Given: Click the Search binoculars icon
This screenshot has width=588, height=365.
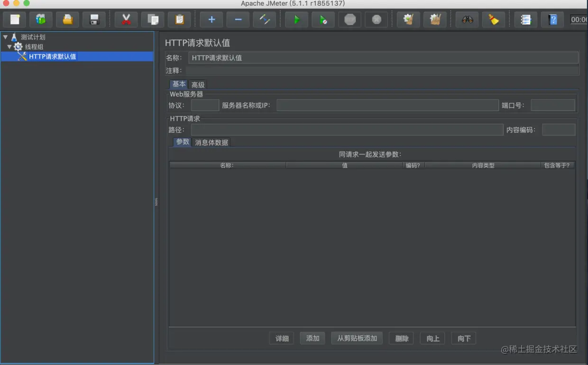Looking at the screenshot, I should click(x=467, y=19).
